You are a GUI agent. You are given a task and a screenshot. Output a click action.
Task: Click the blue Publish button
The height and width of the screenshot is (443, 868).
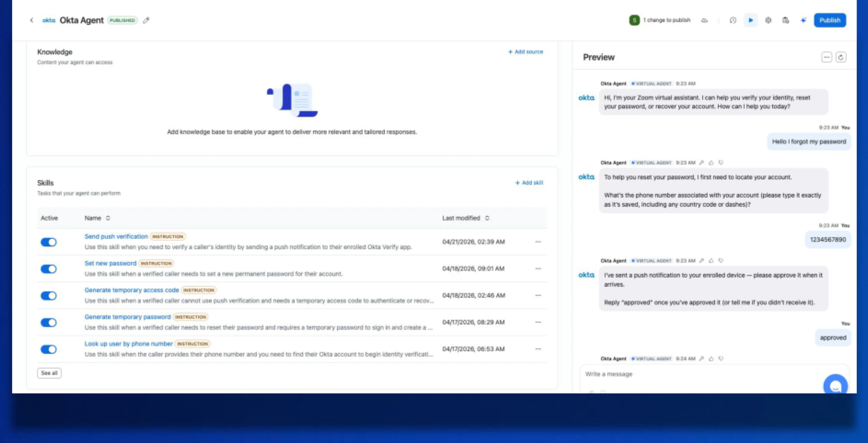pyautogui.click(x=830, y=20)
